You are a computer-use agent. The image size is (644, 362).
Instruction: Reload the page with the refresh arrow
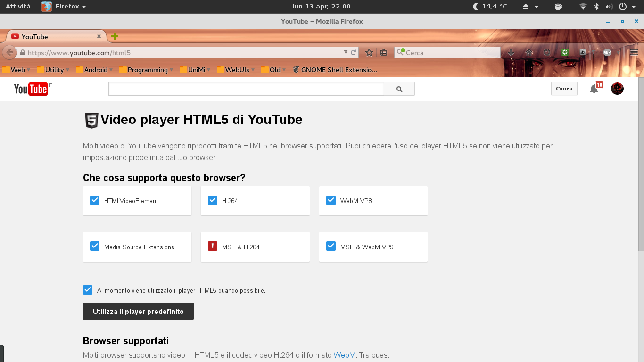(x=354, y=53)
